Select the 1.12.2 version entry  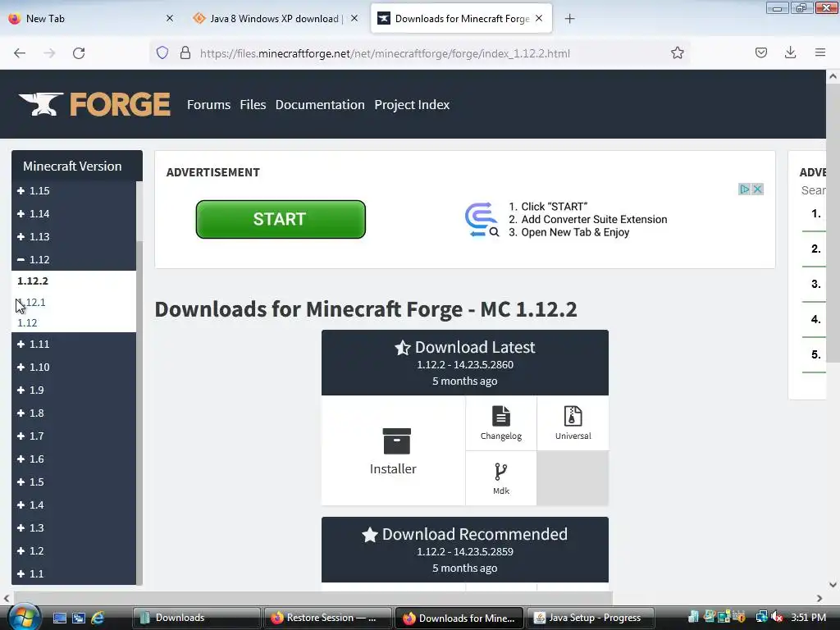coord(33,281)
